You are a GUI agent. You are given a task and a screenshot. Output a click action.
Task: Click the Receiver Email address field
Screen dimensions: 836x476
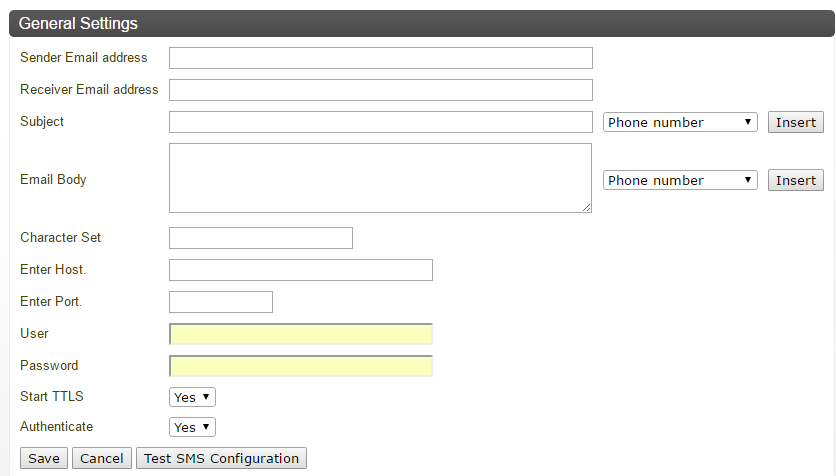coord(380,90)
